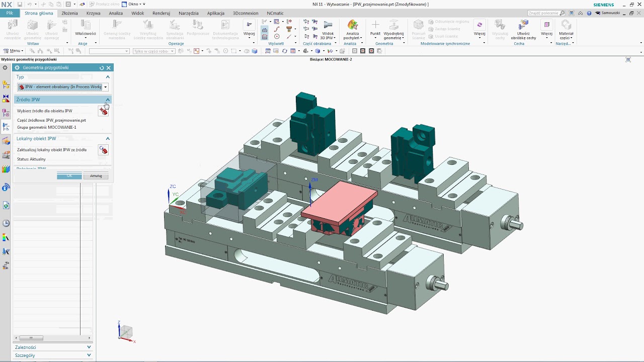The image size is (644, 362).
Task: Click the Samouczki tutorial icon
Action: (x=598, y=13)
